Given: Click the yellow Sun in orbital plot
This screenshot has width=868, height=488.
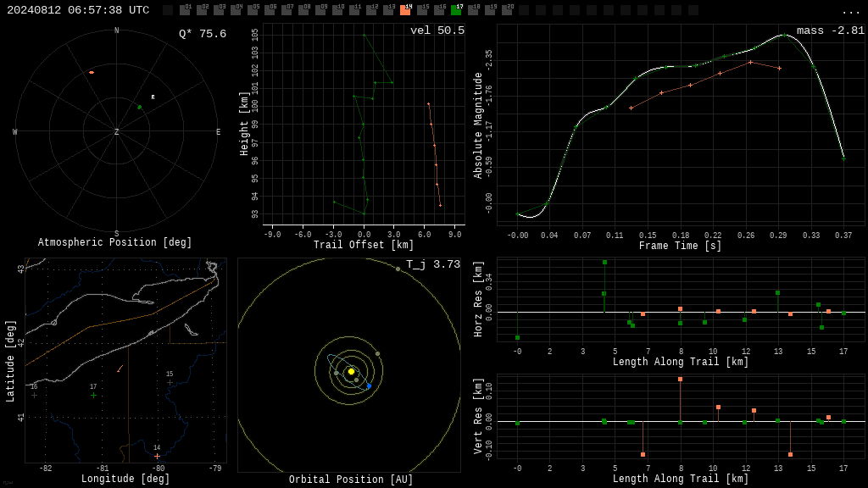Looking at the screenshot, I should 351,371.
